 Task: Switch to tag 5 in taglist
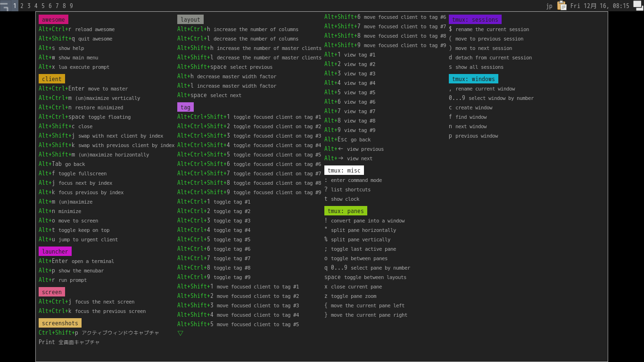pyautogui.click(x=43, y=6)
